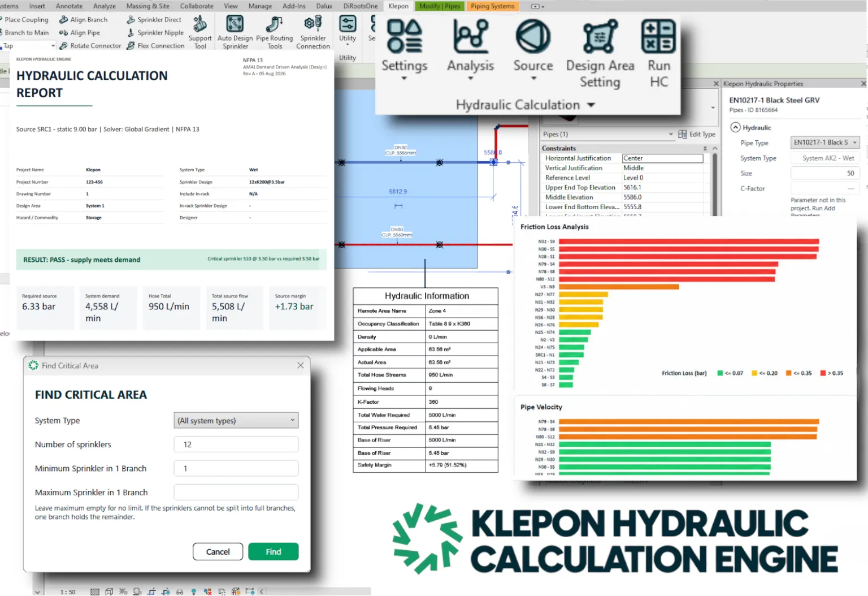Select the Flex Connection tool
The image size is (868, 596).
point(155,46)
